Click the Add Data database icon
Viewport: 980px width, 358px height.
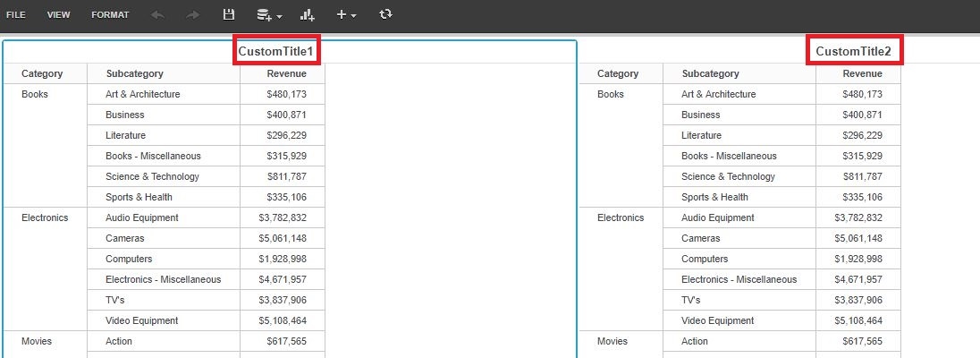pyautogui.click(x=264, y=15)
